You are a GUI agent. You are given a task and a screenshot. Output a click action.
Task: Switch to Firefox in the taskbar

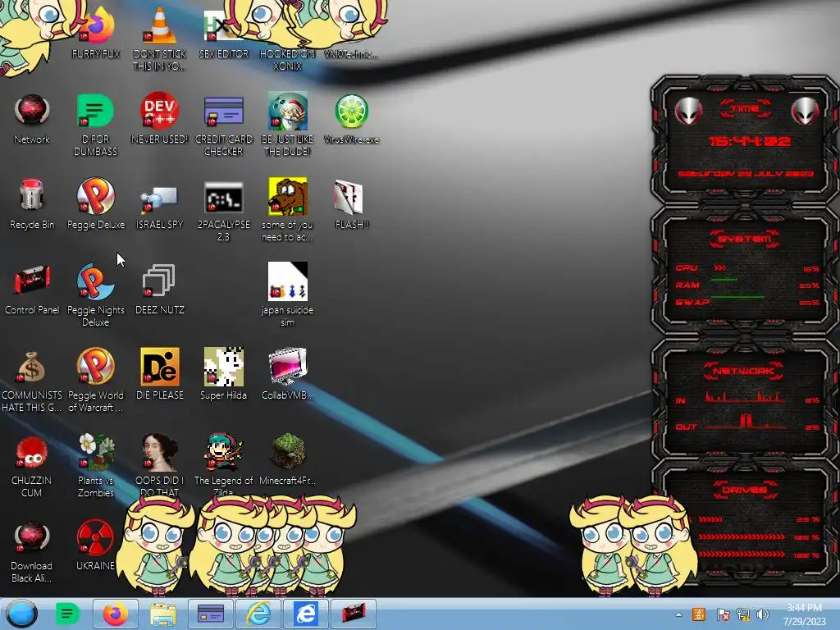115,614
